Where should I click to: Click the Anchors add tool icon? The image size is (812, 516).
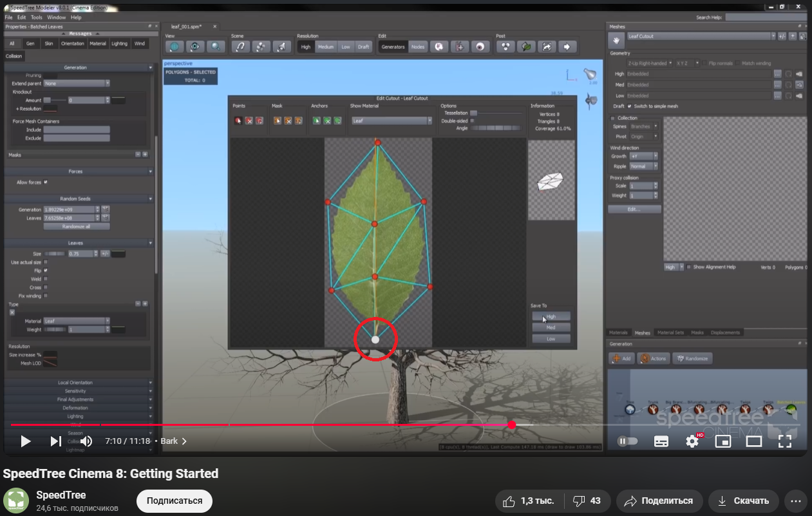click(x=317, y=120)
